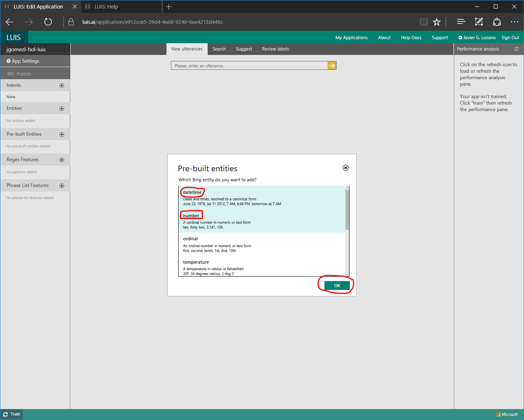Open the Support link
524x420 pixels.
click(x=440, y=38)
